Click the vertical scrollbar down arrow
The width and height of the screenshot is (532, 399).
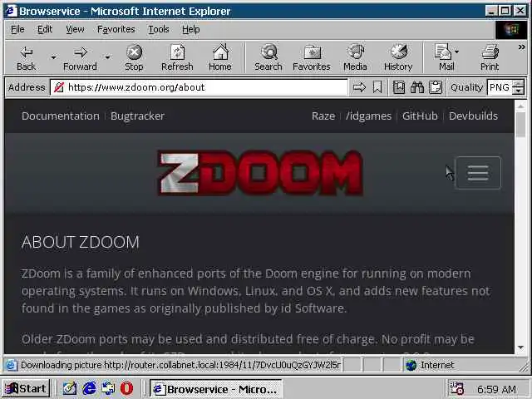521,347
